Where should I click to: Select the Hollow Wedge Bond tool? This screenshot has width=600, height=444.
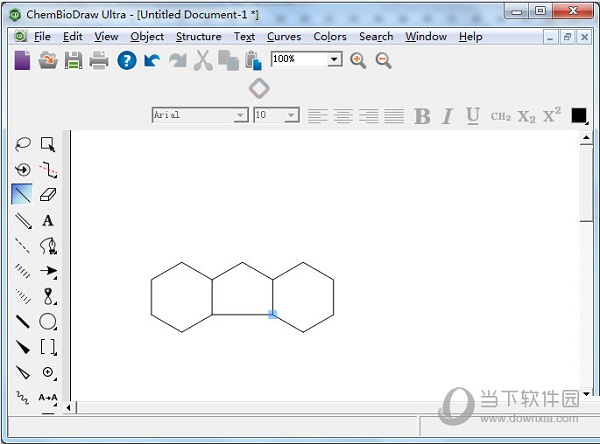[23, 372]
